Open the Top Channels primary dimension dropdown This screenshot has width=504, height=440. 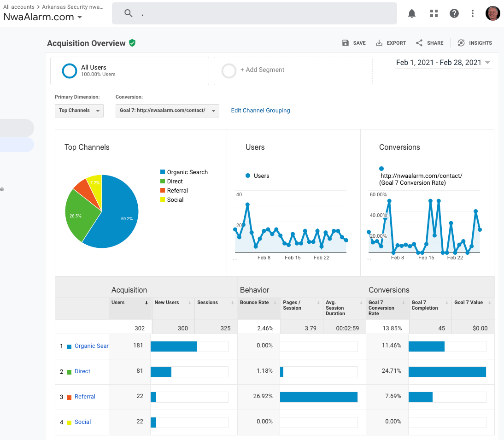point(79,111)
